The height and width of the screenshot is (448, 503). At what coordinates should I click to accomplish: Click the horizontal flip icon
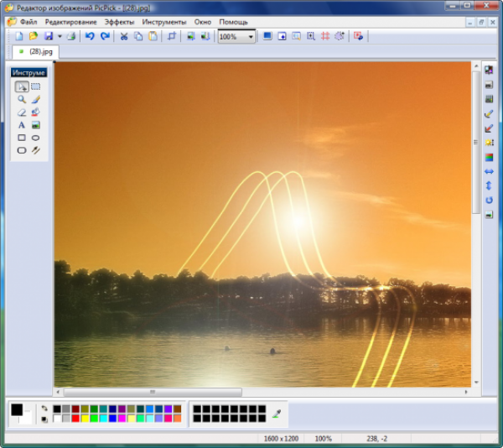click(489, 171)
